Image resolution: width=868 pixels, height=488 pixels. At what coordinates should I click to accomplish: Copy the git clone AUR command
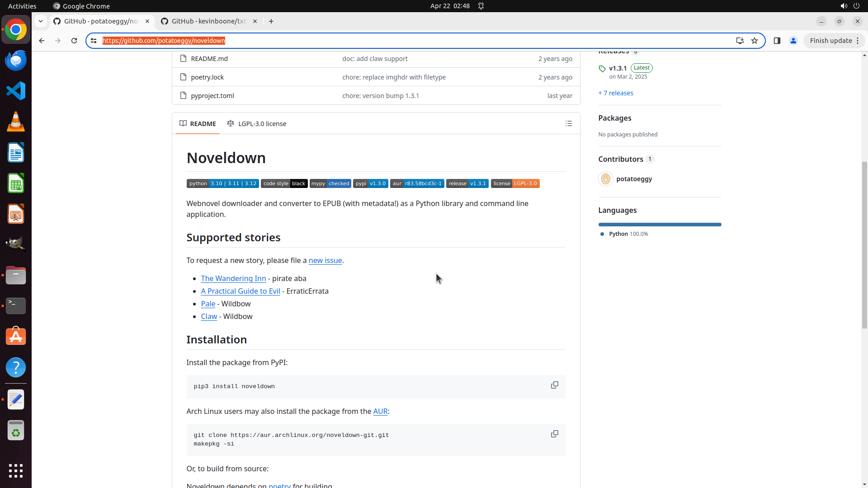[x=554, y=434]
